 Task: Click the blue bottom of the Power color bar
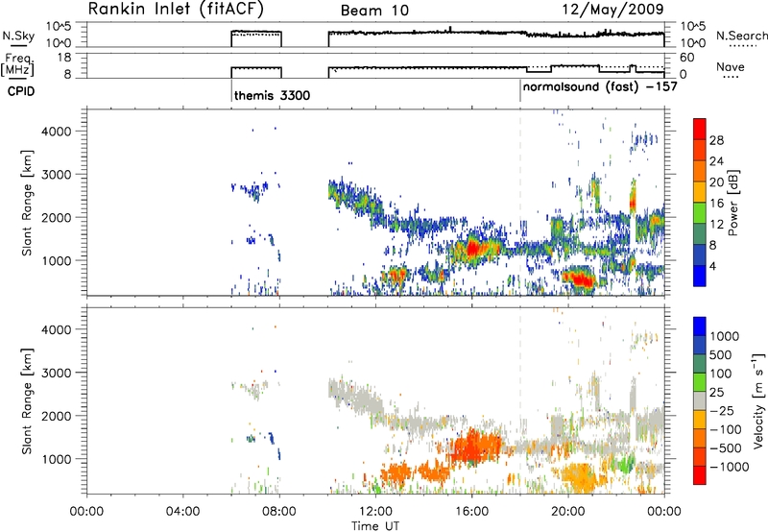click(x=700, y=277)
